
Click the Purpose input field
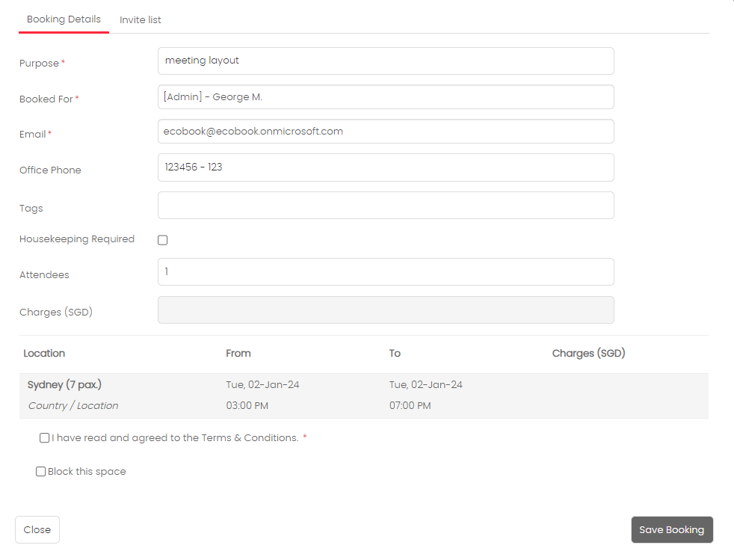(386, 61)
